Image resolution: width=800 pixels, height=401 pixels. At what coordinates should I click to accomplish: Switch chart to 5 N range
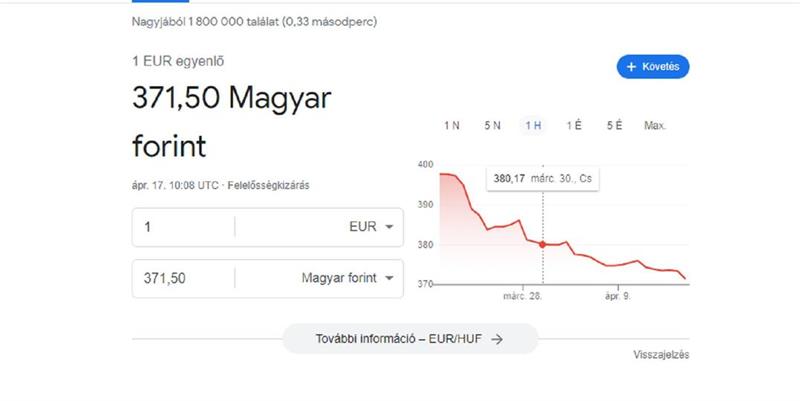(492, 126)
